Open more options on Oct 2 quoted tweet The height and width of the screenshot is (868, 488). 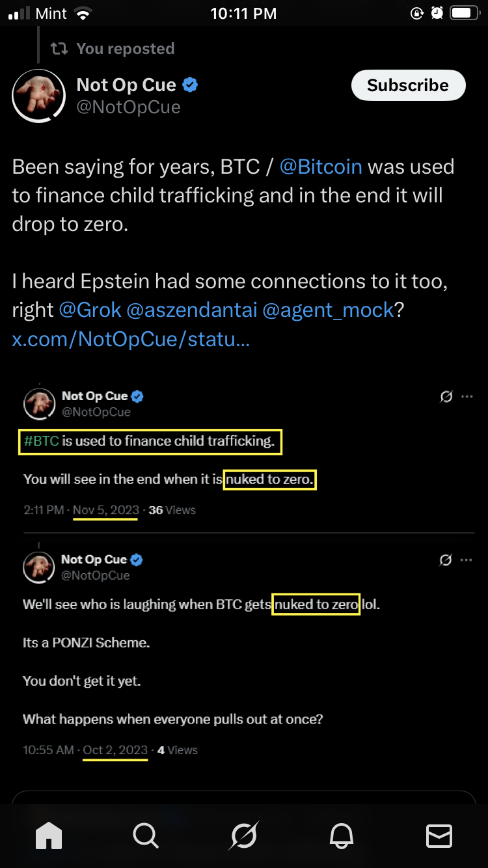(467, 560)
